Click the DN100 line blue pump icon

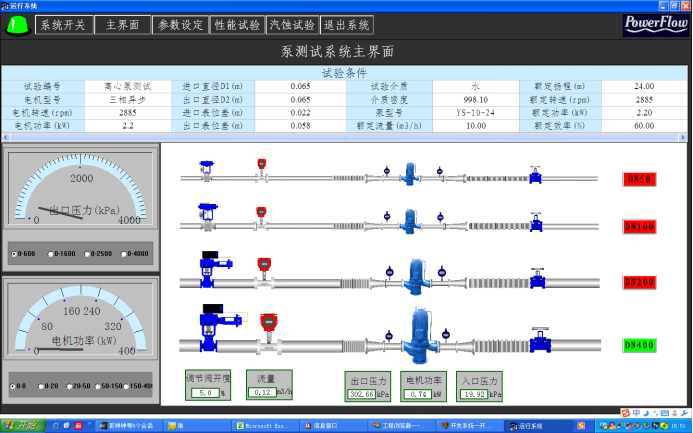pyautogui.click(x=410, y=221)
